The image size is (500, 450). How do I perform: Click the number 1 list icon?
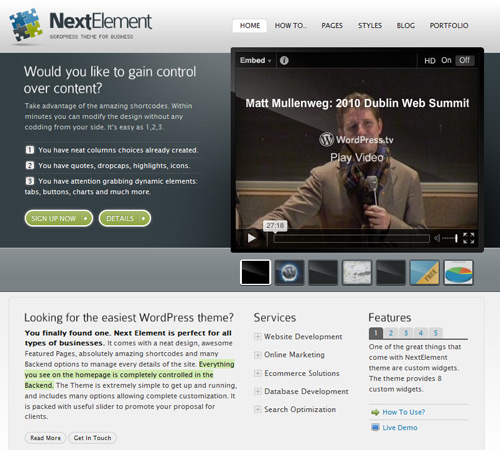click(x=30, y=150)
